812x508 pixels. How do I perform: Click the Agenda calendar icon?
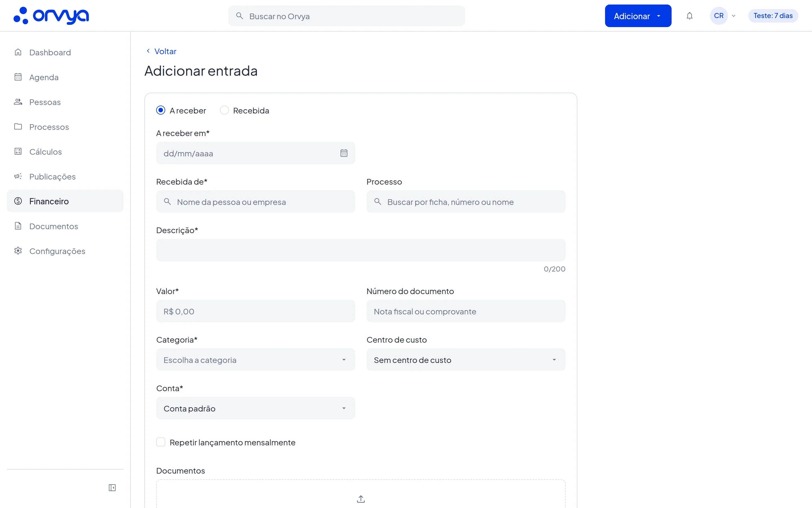tap(18, 77)
